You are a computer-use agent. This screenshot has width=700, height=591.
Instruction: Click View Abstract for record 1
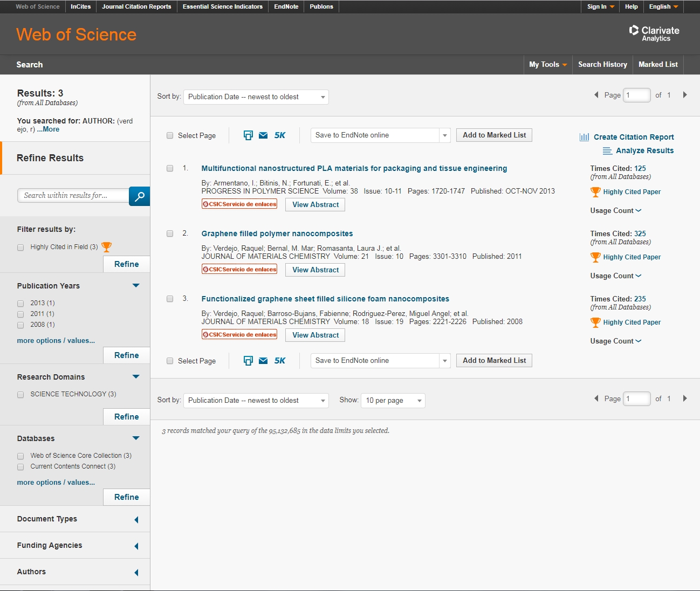coord(315,205)
